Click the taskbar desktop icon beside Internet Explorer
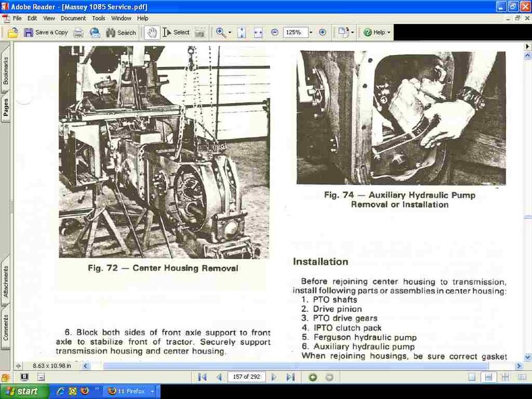The height and width of the screenshot is (399, 532). (72, 392)
